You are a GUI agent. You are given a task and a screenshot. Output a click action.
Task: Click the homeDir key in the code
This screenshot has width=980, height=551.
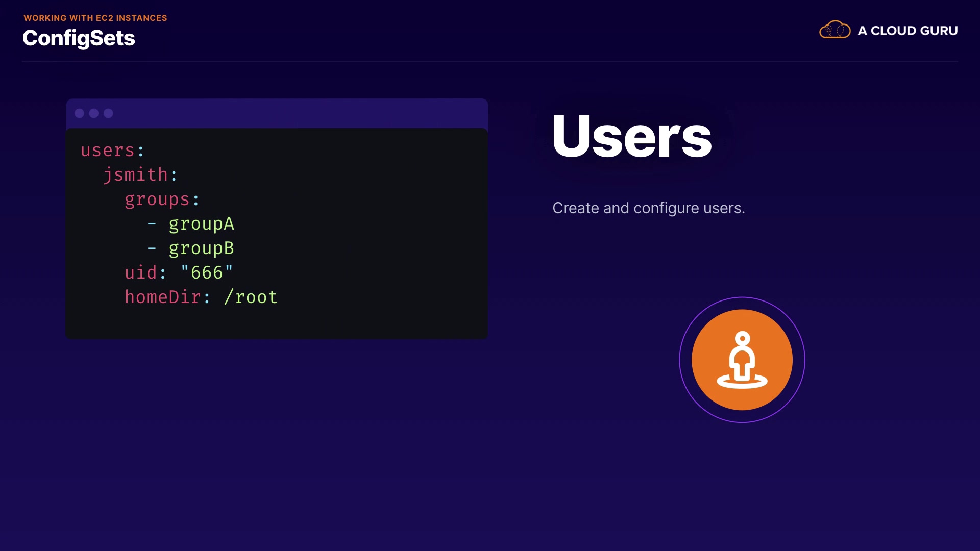click(x=163, y=297)
